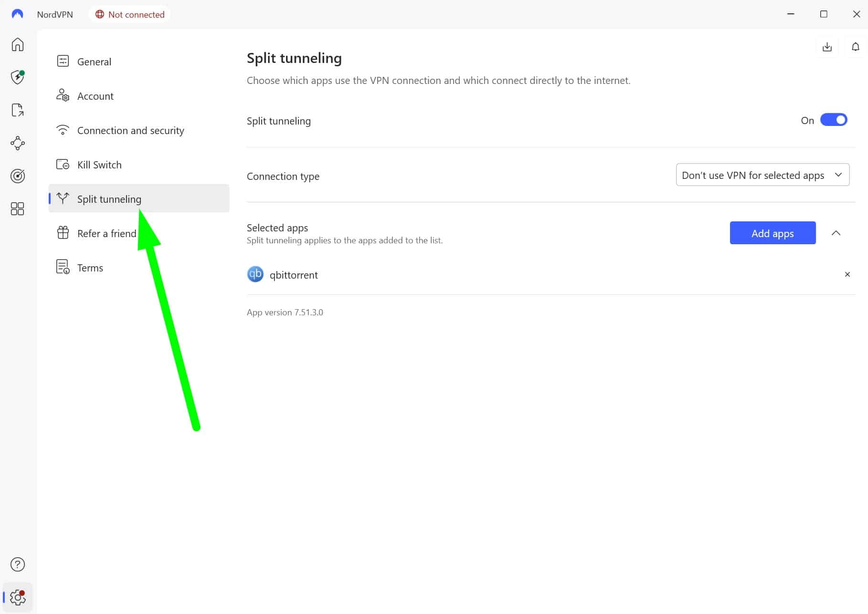Click the settings gear icon
868x614 pixels.
coord(18,597)
